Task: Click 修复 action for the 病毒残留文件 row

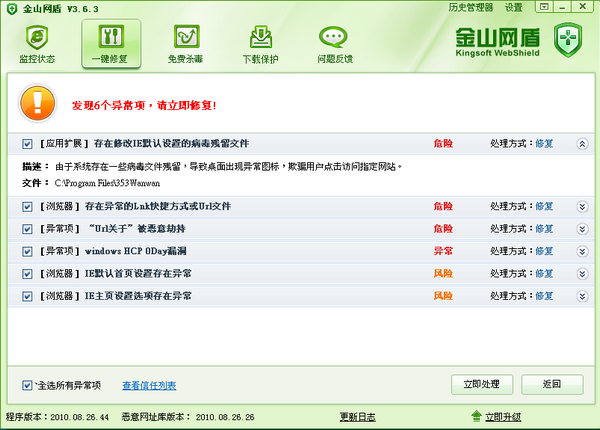Action: [544, 143]
